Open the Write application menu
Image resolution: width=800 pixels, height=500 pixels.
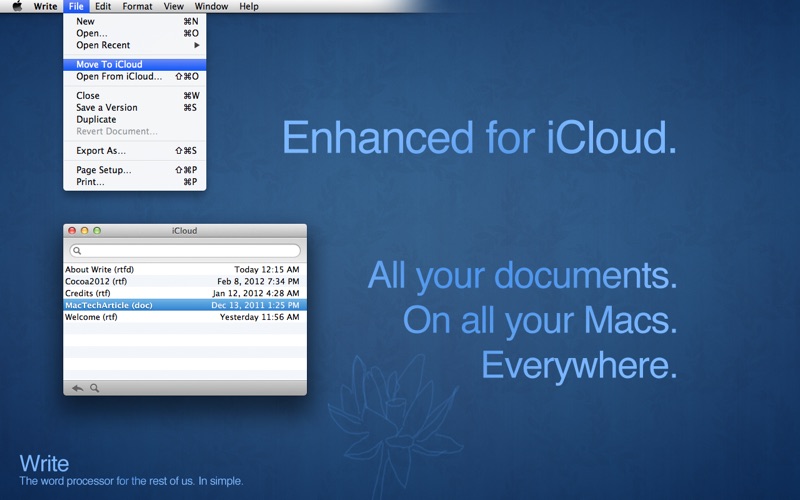[x=45, y=6]
